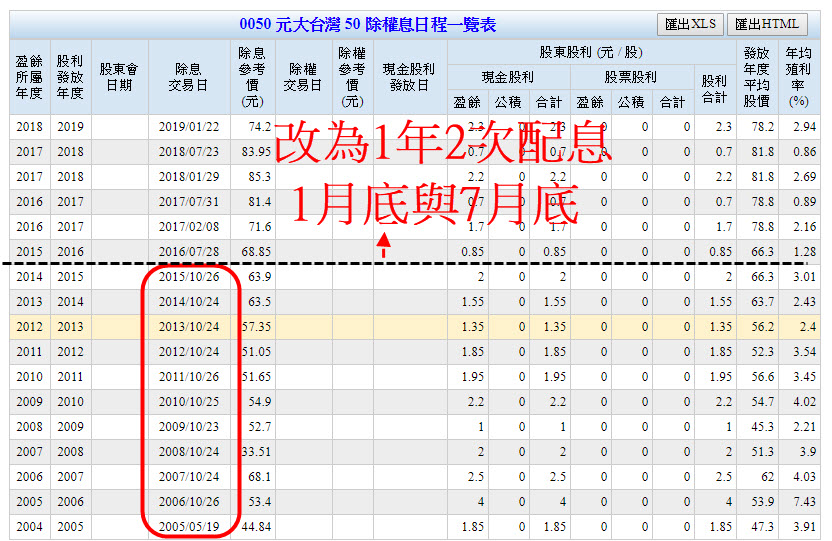
Task: Select ex-dividend date 2013/10/24
Action: (189, 327)
